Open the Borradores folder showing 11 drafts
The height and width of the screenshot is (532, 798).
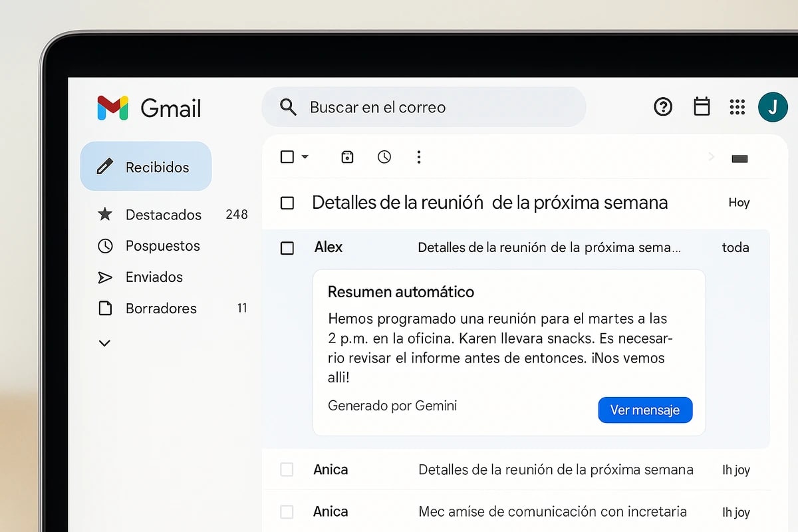(161, 308)
